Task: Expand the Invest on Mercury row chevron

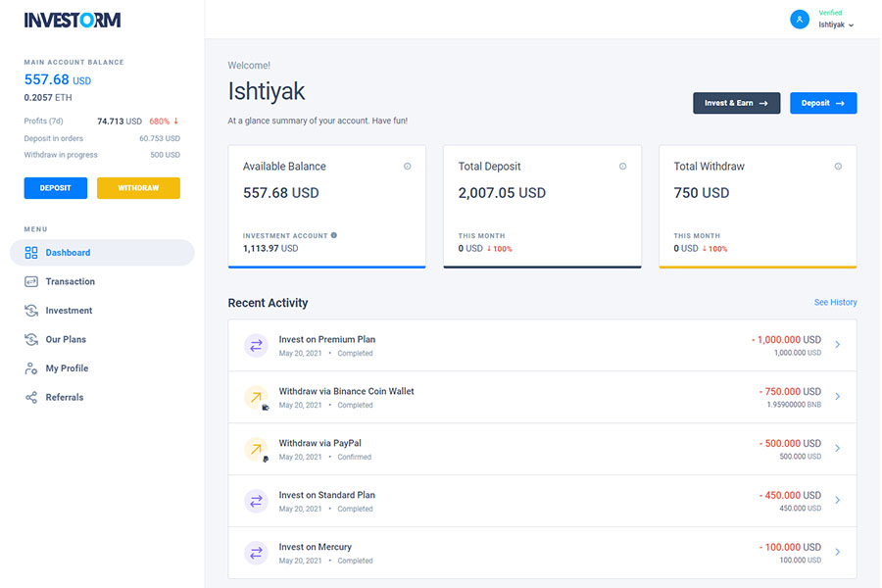Action: [x=837, y=553]
